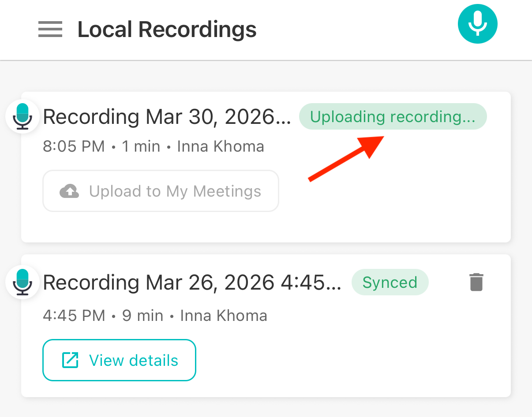Click the cloud upload icon in the Upload button
The image size is (532, 417).
[69, 191]
